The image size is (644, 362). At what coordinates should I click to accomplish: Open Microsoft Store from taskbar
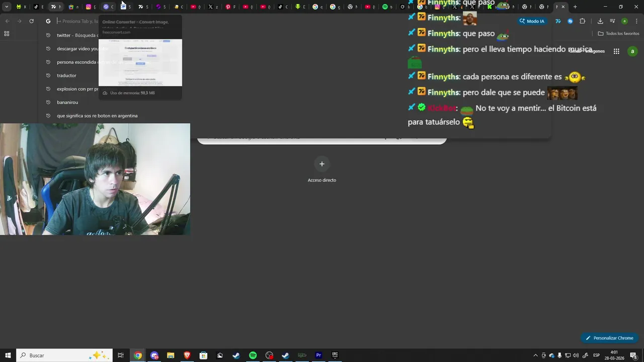pos(203,355)
